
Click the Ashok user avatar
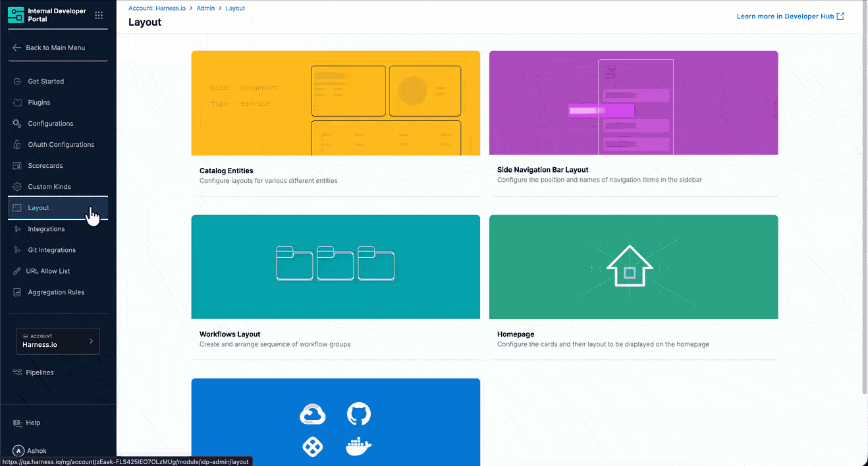coord(18,450)
